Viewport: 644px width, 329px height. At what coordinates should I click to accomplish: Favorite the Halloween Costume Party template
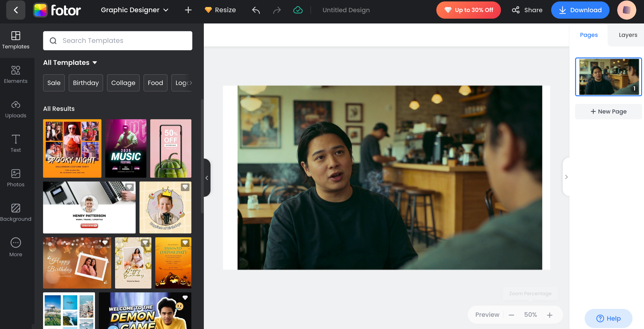(x=185, y=243)
